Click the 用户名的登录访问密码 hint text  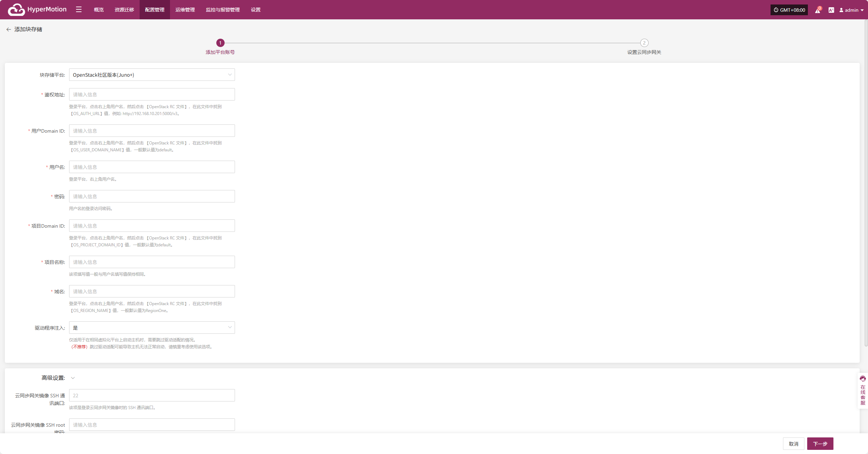pyautogui.click(x=91, y=209)
